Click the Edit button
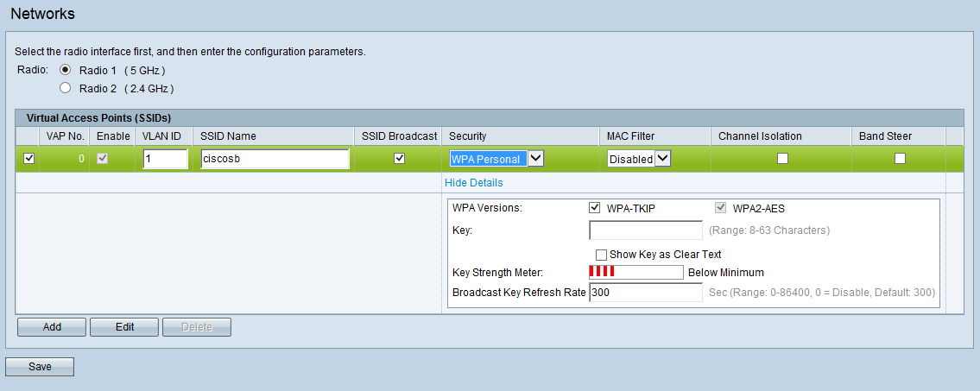Viewport: 980px width, 391px height. point(124,326)
